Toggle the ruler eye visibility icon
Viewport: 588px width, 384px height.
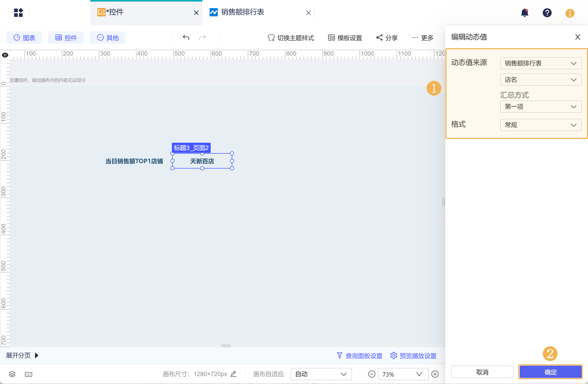click(x=5, y=55)
